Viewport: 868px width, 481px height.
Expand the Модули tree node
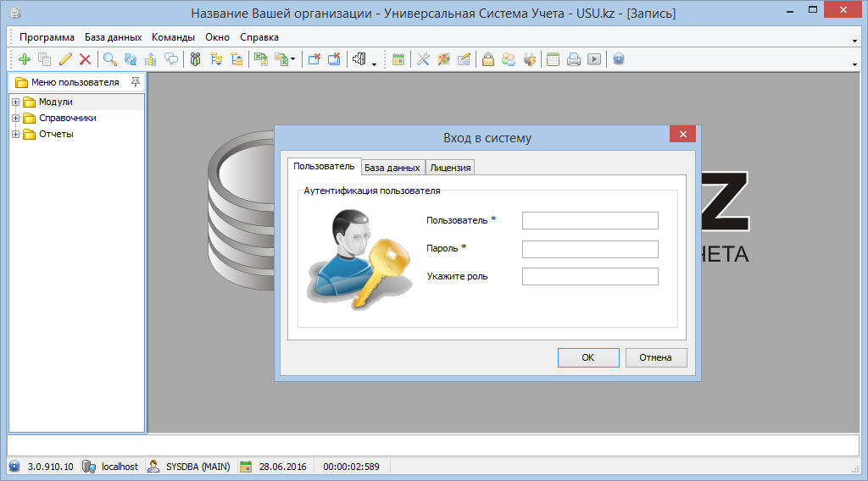(x=16, y=102)
